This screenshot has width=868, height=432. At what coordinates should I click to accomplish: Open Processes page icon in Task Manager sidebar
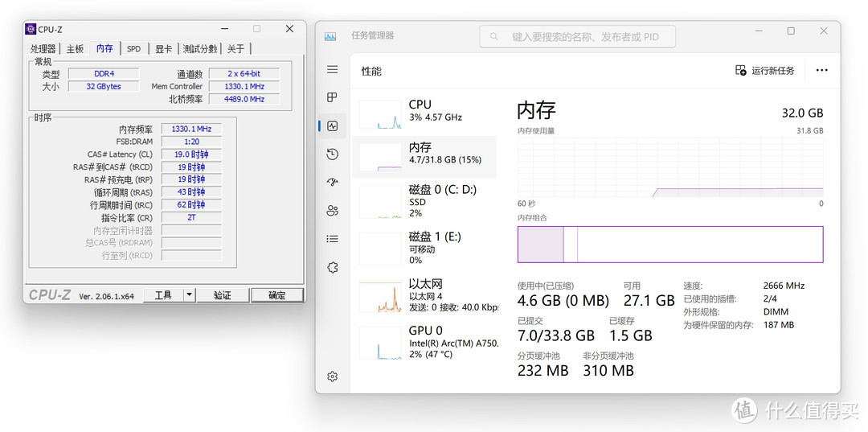pyautogui.click(x=332, y=97)
